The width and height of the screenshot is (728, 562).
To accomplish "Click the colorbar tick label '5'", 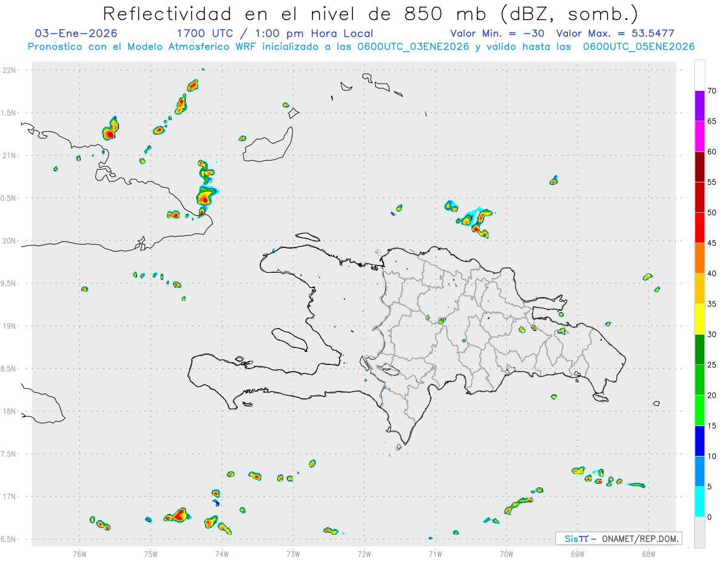I will tap(709, 487).
